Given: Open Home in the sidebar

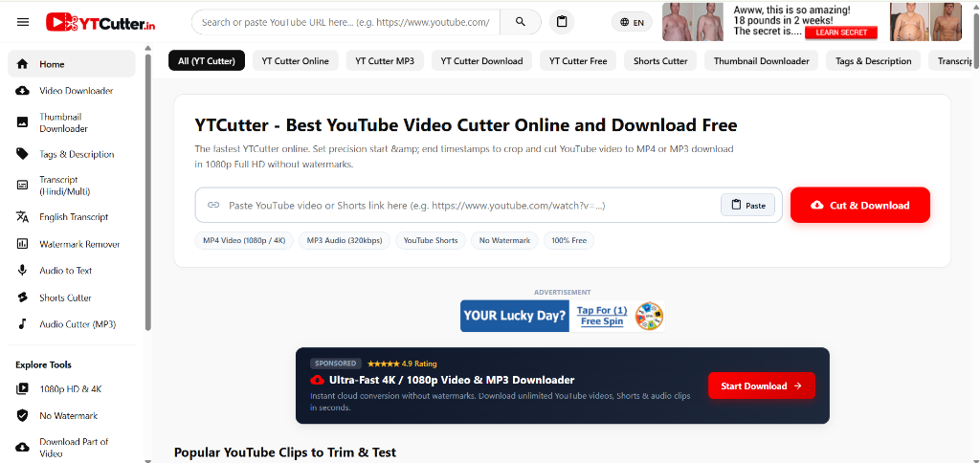Looking at the screenshot, I should (71, 64).
